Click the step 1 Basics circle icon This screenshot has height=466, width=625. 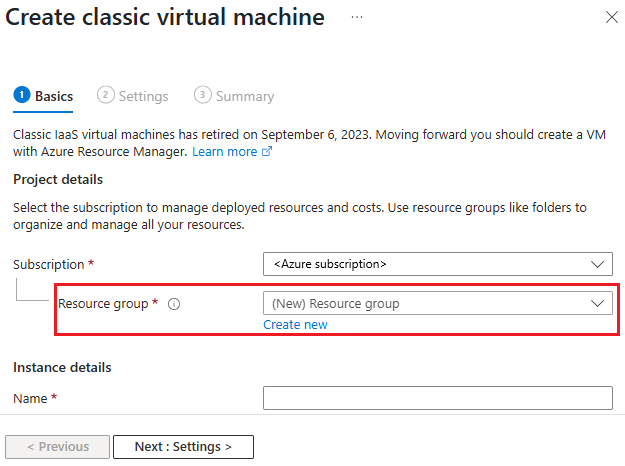[21, 95]
